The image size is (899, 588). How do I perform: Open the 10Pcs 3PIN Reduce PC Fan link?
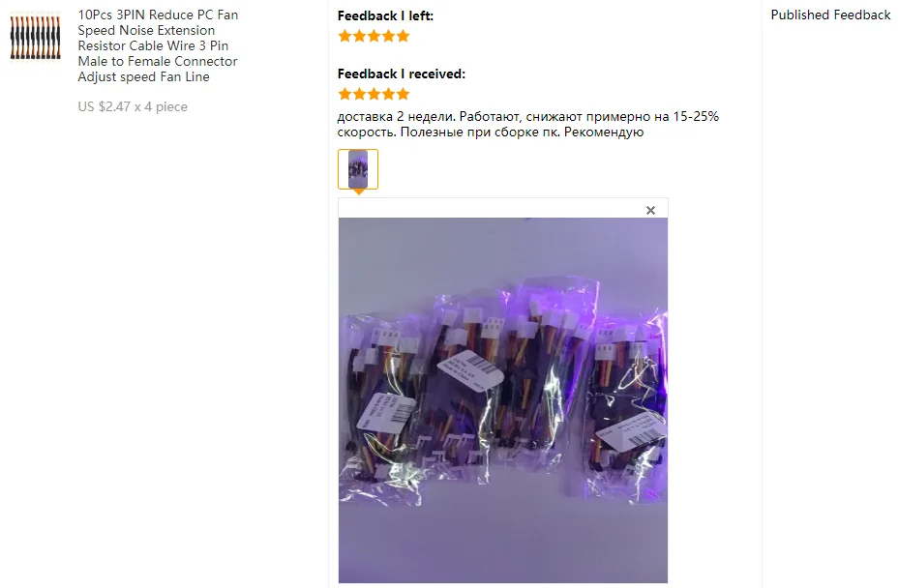[158, 45]
